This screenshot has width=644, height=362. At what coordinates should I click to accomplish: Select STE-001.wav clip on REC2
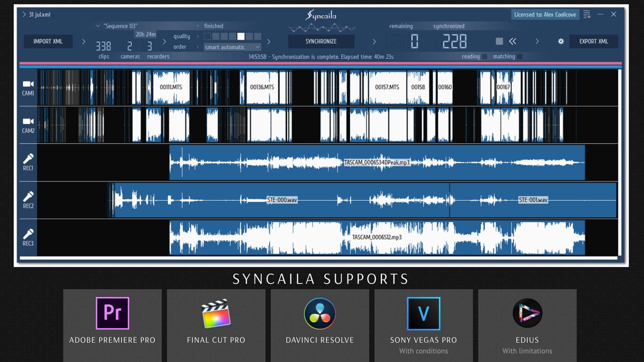[x=533, y=200]
